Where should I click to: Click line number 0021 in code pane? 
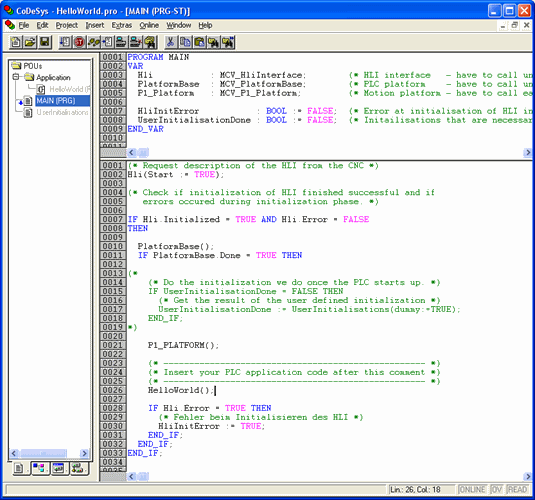point(113,345)
